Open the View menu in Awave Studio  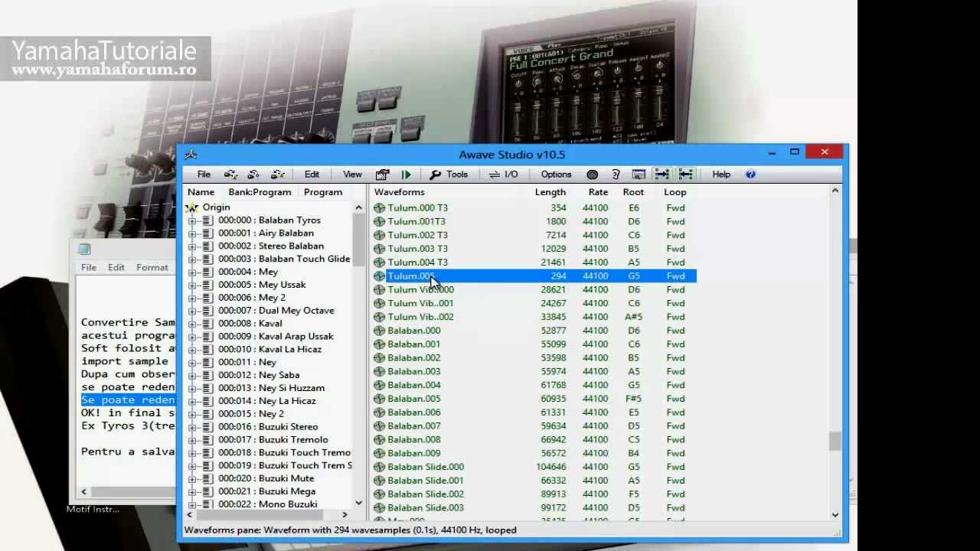(352, 174)
